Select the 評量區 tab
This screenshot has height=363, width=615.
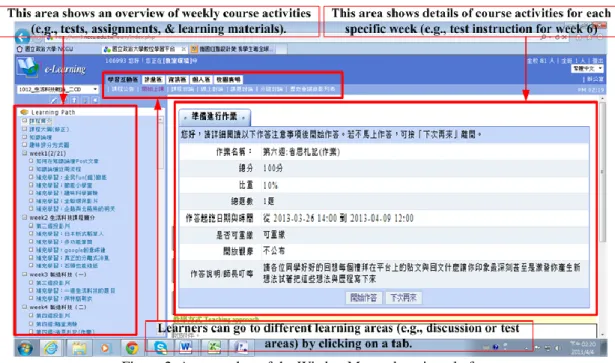153,80
